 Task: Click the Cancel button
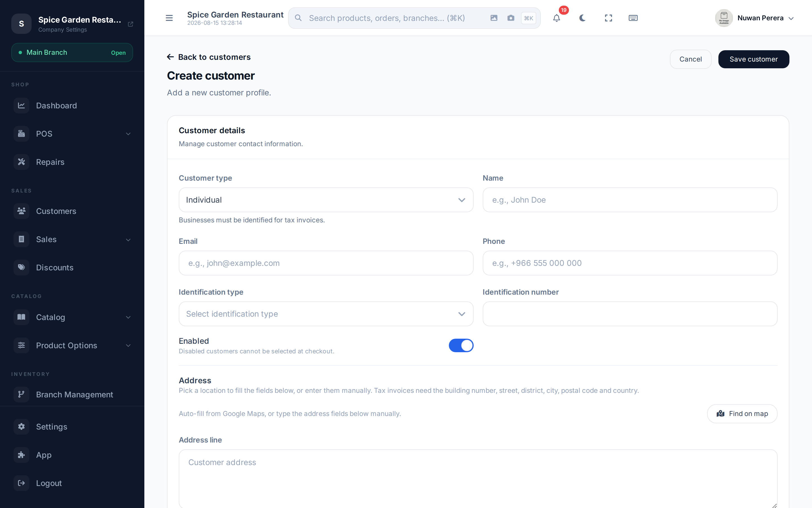coord(690,59)
